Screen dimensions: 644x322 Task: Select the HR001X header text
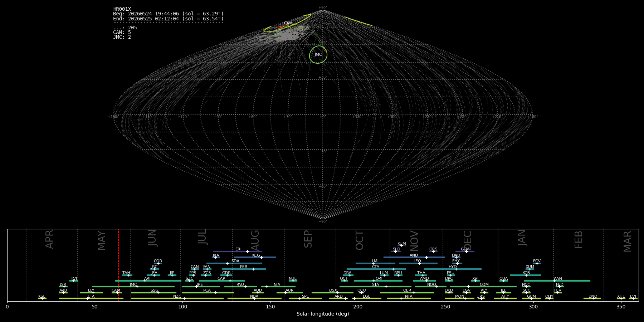pyautogui.click(x=122, y=9)
